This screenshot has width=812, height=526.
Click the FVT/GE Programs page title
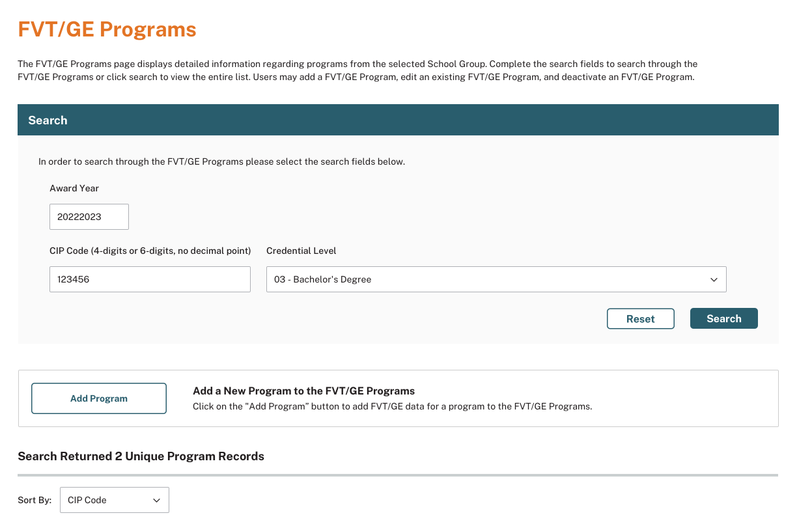click(107, 29)
